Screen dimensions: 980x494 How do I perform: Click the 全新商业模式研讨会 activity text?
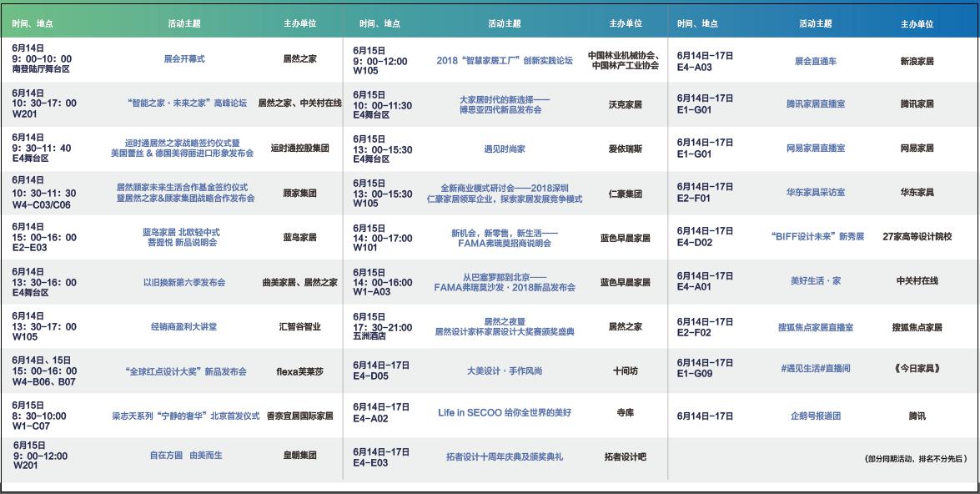point(505,189)
